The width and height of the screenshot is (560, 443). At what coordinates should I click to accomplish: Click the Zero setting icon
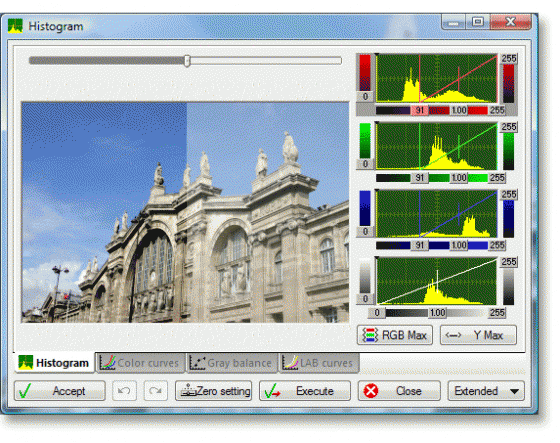pyautogui.click(x=188, y=390)
